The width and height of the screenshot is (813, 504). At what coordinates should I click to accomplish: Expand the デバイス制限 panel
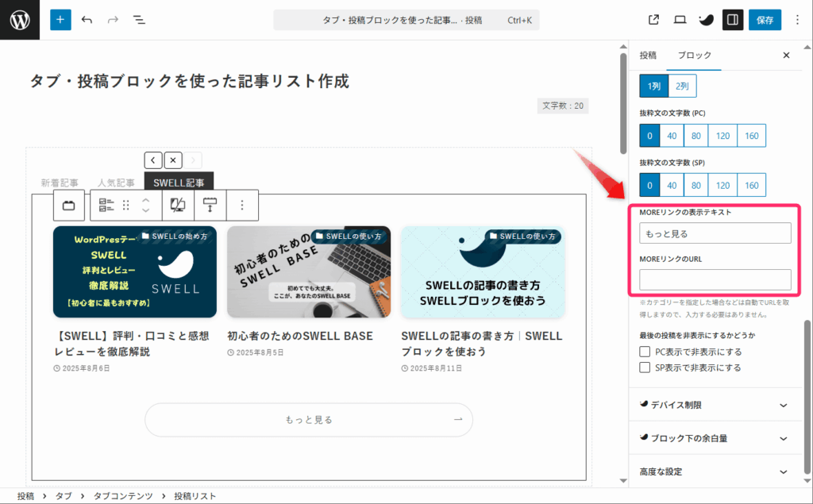point(715,405)
